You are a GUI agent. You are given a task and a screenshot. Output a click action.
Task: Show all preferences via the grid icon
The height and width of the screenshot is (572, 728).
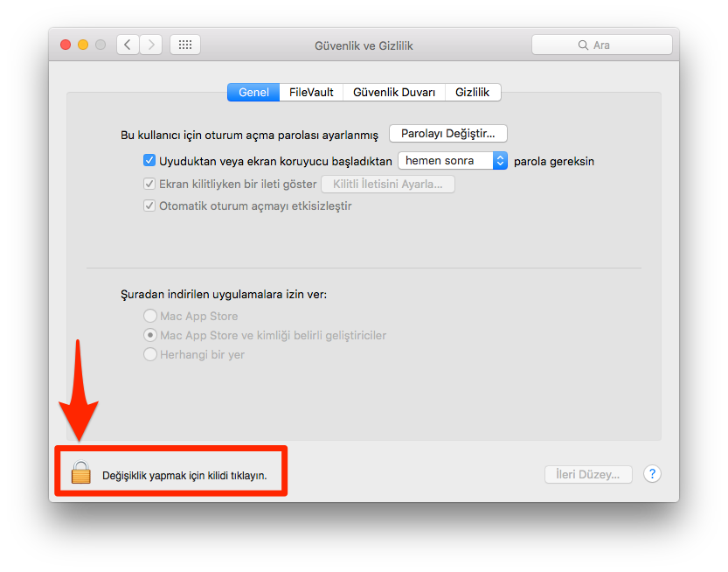pos(185,45)
